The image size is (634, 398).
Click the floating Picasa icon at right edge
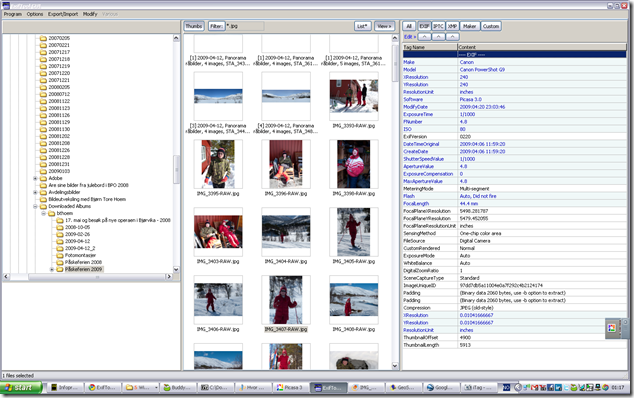point(611,328)
